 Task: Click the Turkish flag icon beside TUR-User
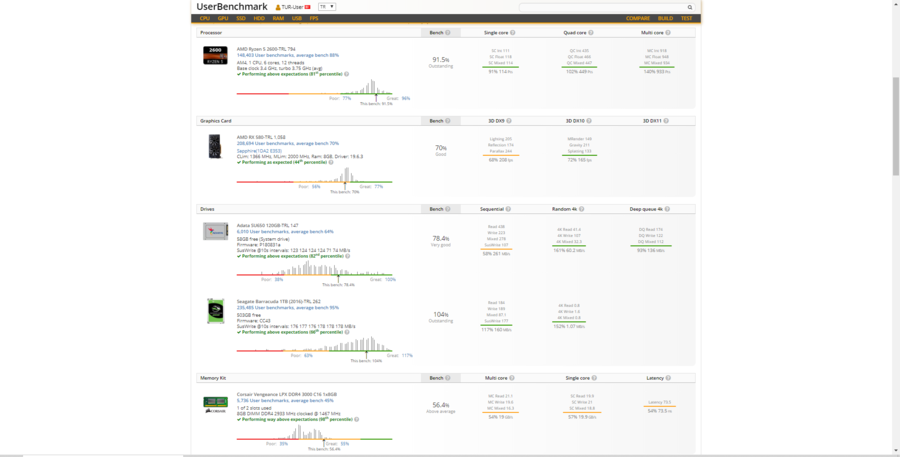click(x=308, y=7)
